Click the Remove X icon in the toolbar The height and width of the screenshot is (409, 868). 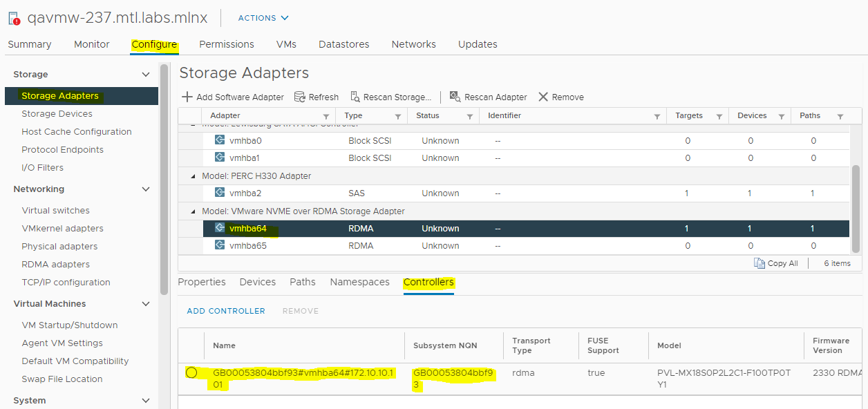coord(543,97)
